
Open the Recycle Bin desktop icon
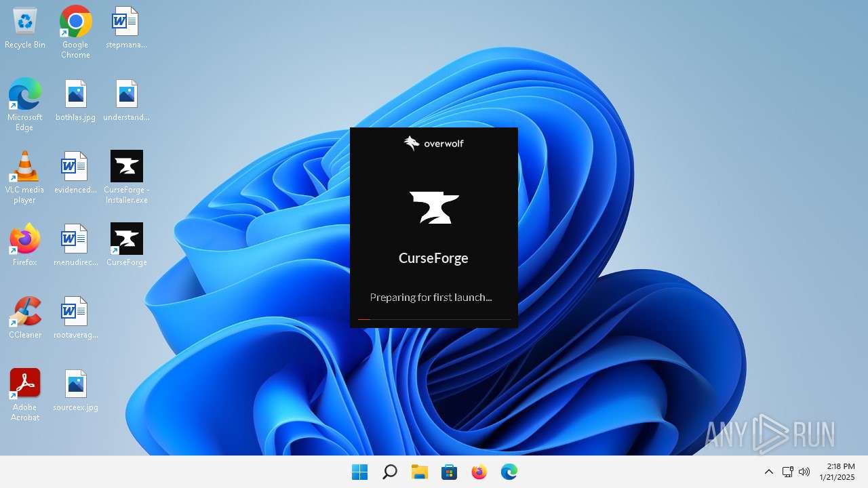(x=25, y=28)
